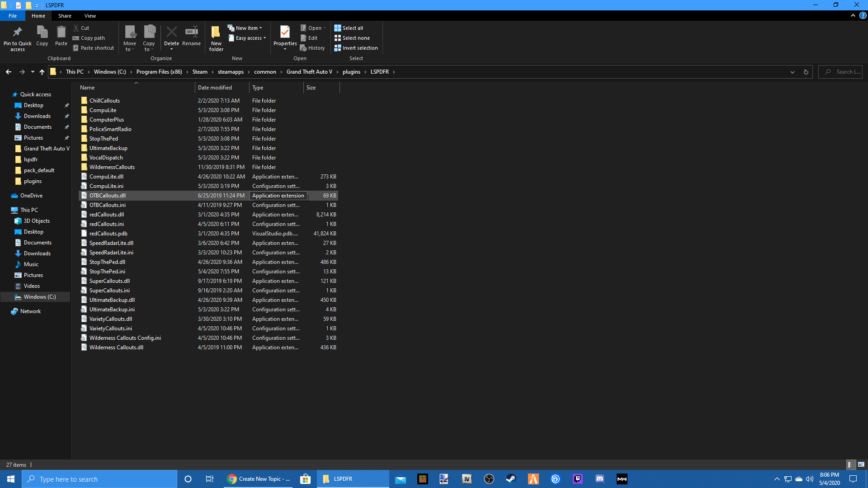Switch to large icons view toggle
Viewport: 868px width, 488px height.
861,465
